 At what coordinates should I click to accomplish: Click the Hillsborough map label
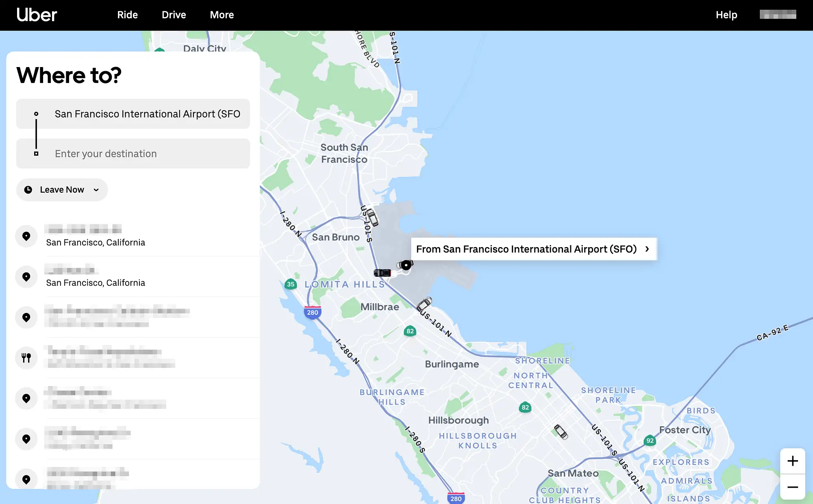[x=459, y=420]
